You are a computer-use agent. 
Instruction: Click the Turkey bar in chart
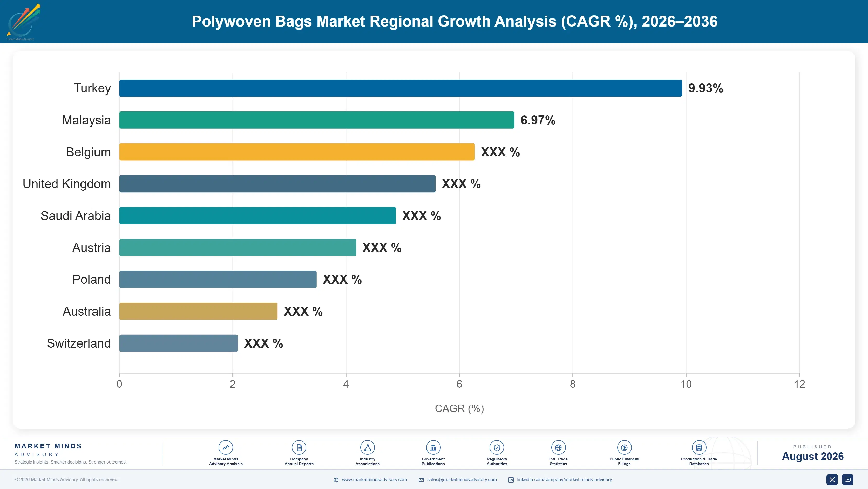click(401, 88)
